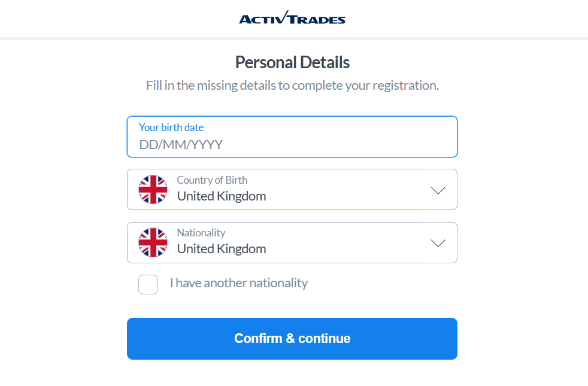
Task: Click the 'Country of Birth' field label
Action: coord(212,180)
